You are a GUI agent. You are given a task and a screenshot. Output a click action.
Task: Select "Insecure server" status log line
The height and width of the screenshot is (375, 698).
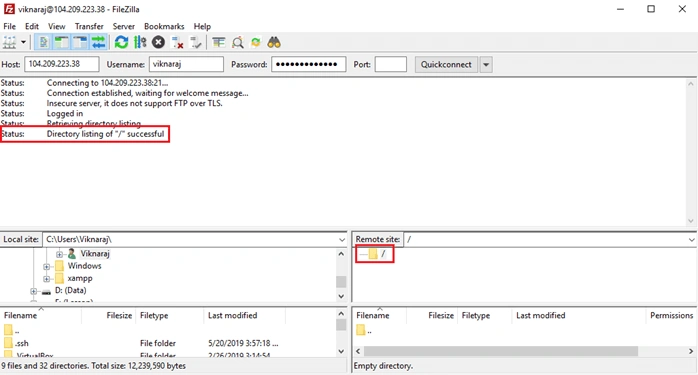134,103
